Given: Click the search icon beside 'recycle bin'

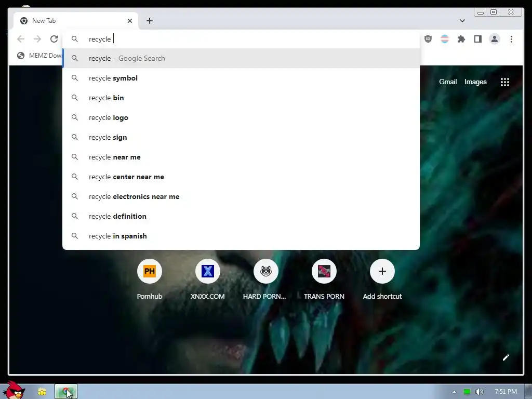Looking at the screenshot, I should coord(75,98).
